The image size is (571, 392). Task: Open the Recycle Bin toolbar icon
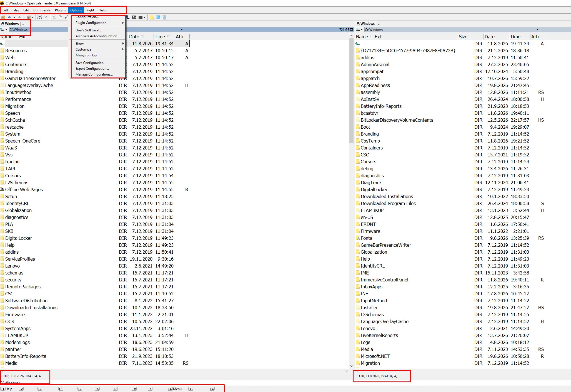164,17
